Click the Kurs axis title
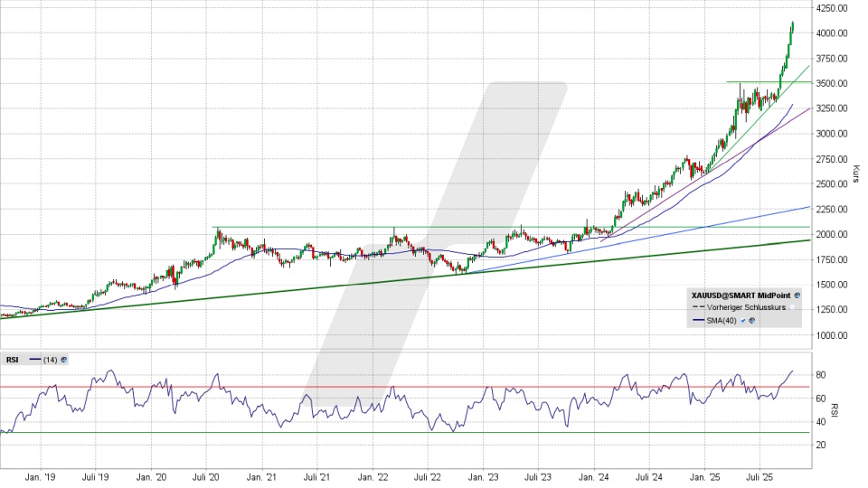 pyautogui.click(x=854, y=174)
